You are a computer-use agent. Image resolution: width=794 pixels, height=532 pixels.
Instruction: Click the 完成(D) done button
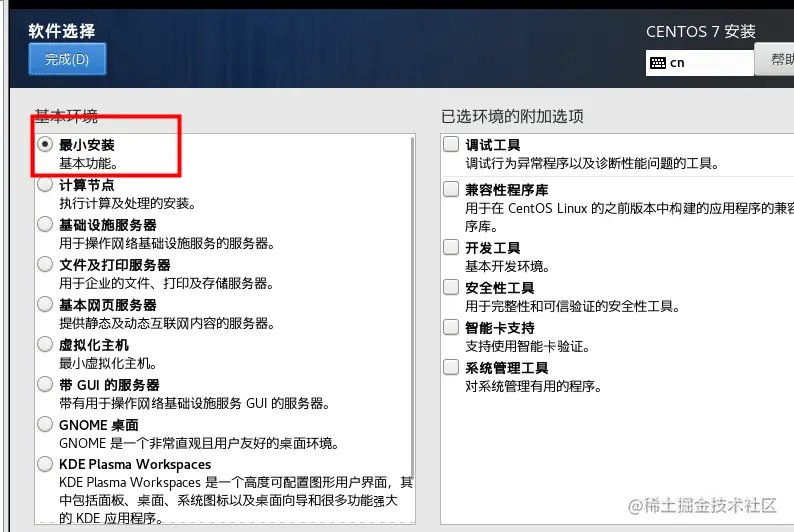pyautogui.click(x=67, y=59)
